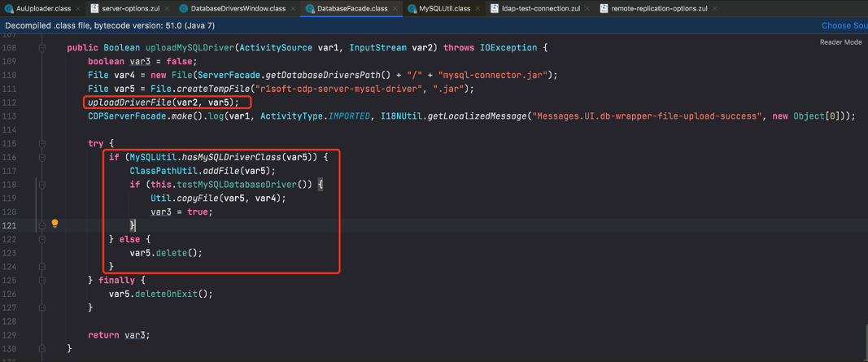The width and height of the screenshot is (868, 362).
Task: Click the delete call on line 123
Action: pos(171,252)
